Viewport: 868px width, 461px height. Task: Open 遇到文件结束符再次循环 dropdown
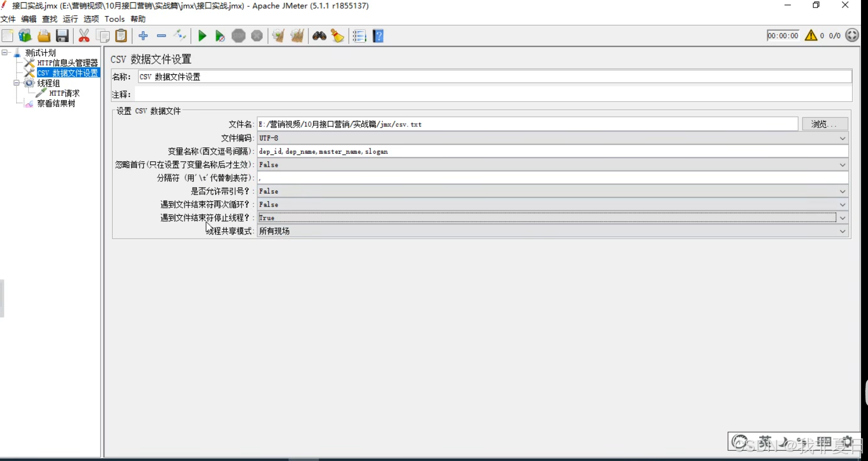[x=553, y=204]
